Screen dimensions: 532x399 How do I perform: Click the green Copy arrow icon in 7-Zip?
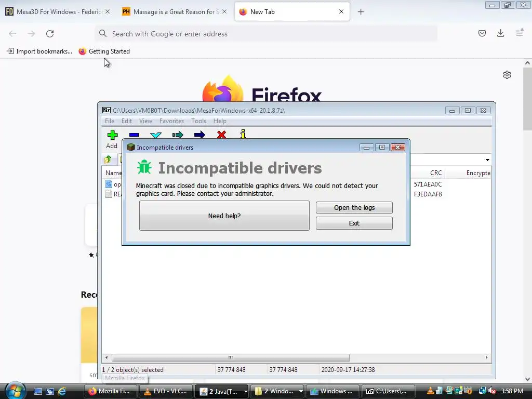(178, 135)
